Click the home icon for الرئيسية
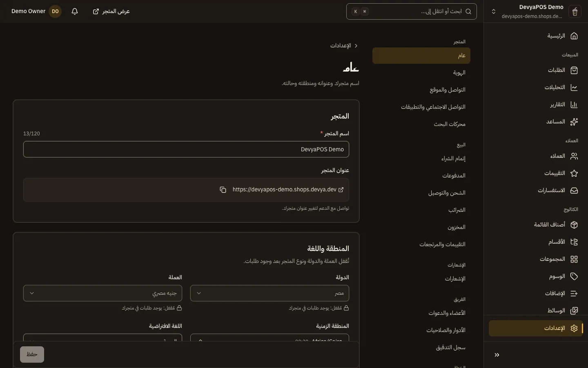The image size is (588, 368). [574, 36]
